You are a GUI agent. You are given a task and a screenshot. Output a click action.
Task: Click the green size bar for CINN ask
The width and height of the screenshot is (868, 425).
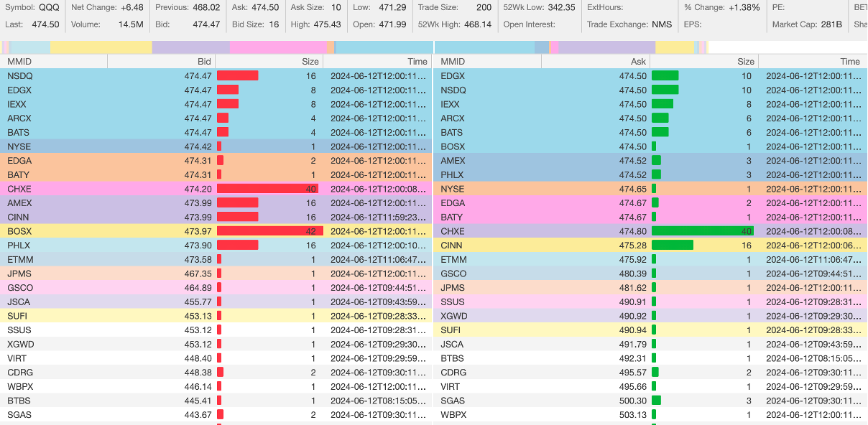[673, 246]
